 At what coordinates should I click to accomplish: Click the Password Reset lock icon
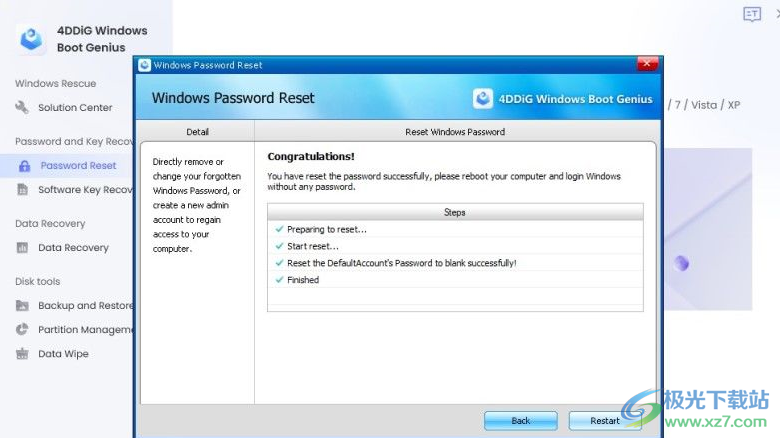(x=24, y=166)
